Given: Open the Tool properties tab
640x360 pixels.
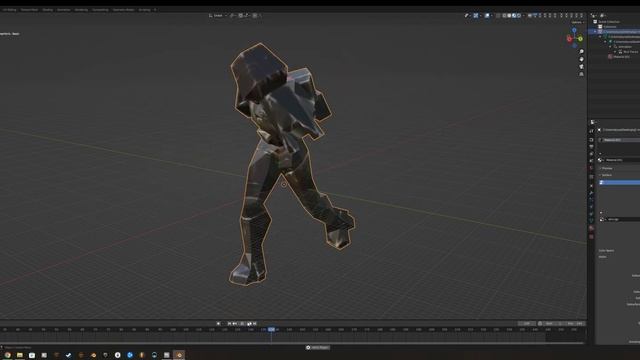Looking at the screenshot, I should [591, 131].
